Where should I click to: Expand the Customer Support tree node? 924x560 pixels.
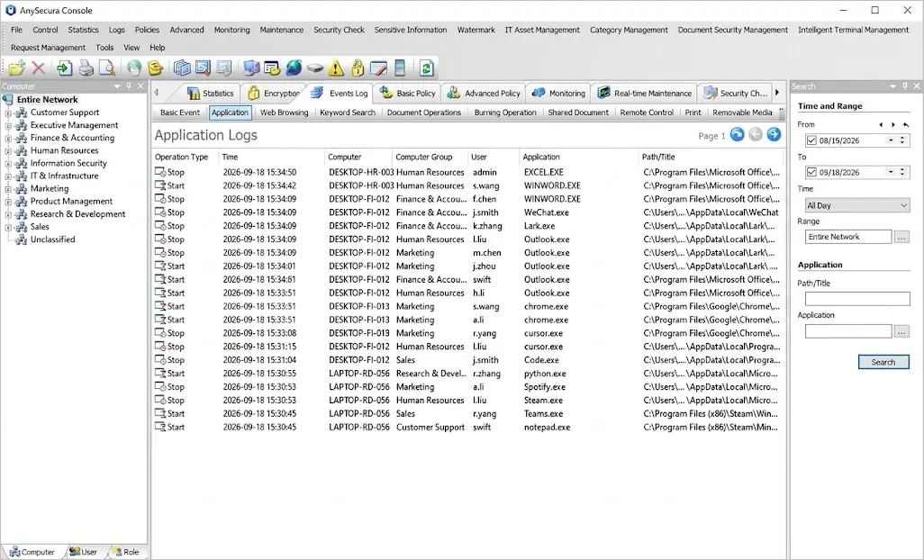tap(8, 113)
